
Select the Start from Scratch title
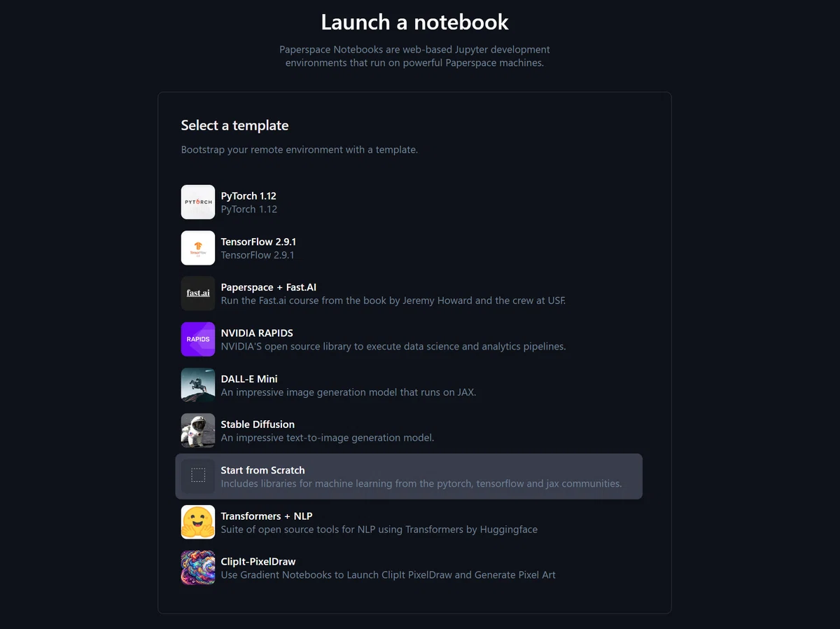(x=263, y=470)
